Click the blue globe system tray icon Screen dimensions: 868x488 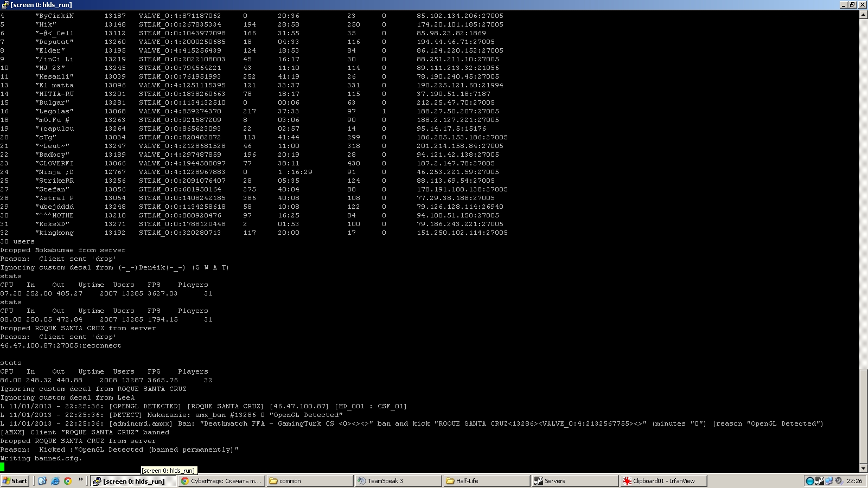pos(810,481)
